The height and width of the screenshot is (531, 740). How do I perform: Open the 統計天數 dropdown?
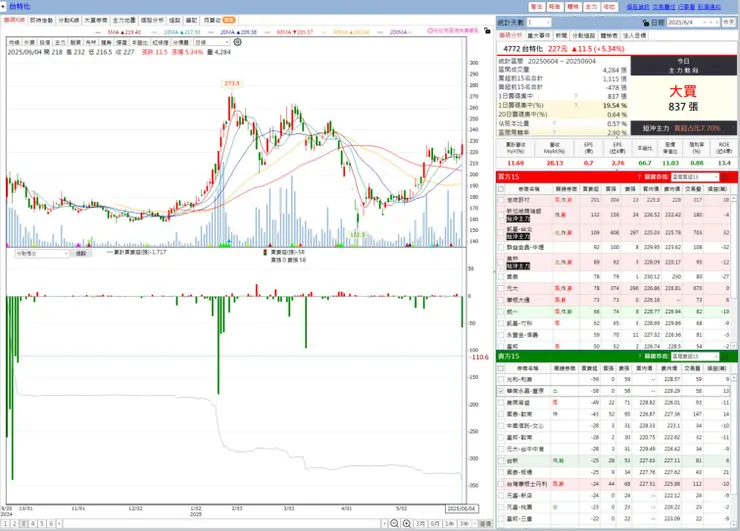coord(538,22)
